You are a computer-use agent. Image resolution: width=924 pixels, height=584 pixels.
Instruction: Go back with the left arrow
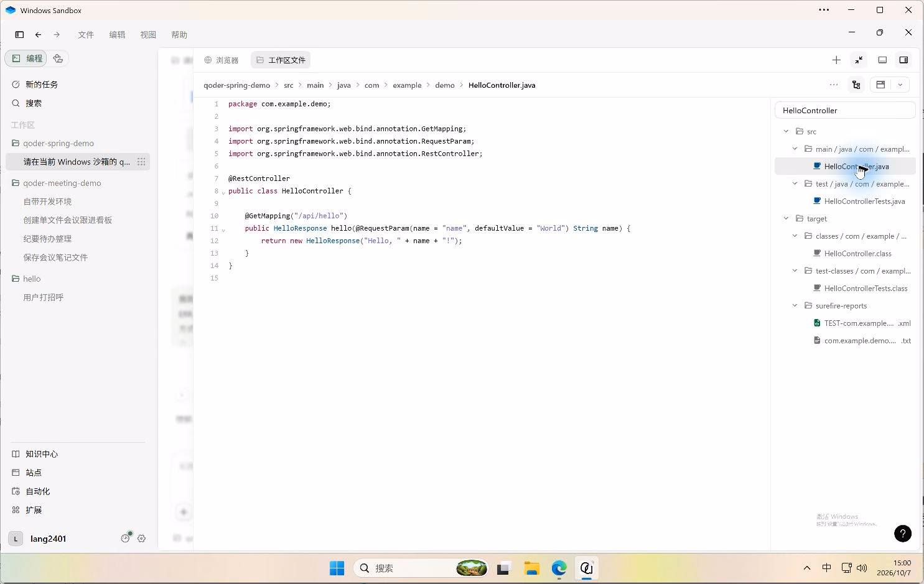[38, 35]
